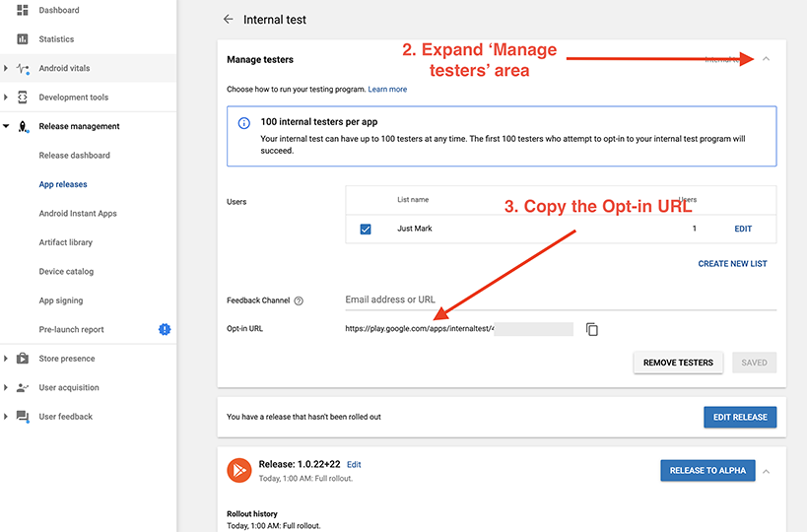
Task: Click Release management label in sidebar
Action: (79, 126)
